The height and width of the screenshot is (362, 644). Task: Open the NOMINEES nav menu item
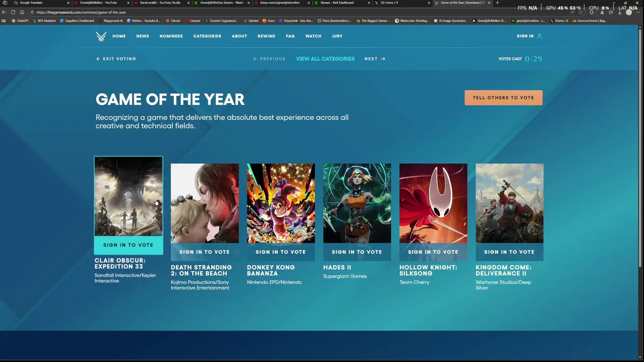[x=171, y=36]
